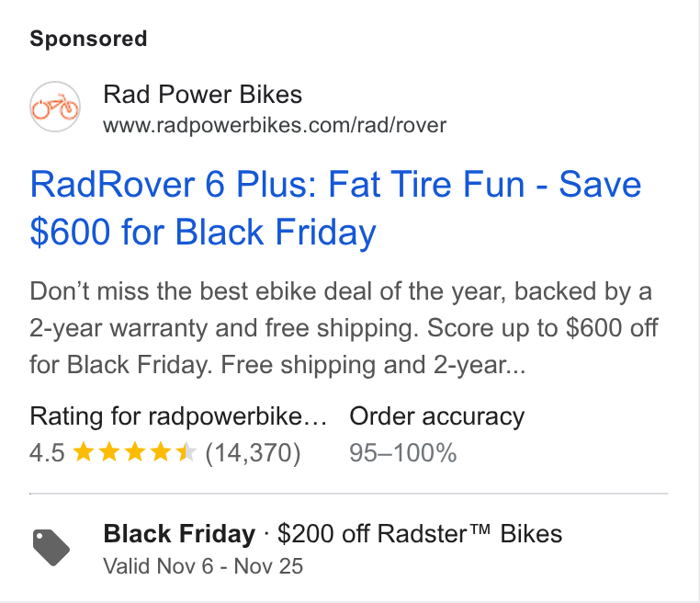Open the RadRover 6 Plus headline link
The width and height of the screenshot is (700, 603).
[x=335, y=208]
